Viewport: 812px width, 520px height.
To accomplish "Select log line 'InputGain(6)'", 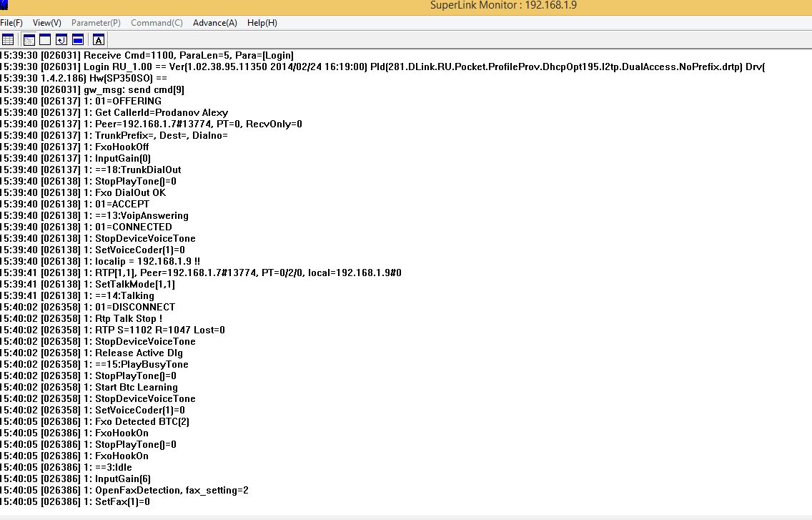I will pos(76,479).
